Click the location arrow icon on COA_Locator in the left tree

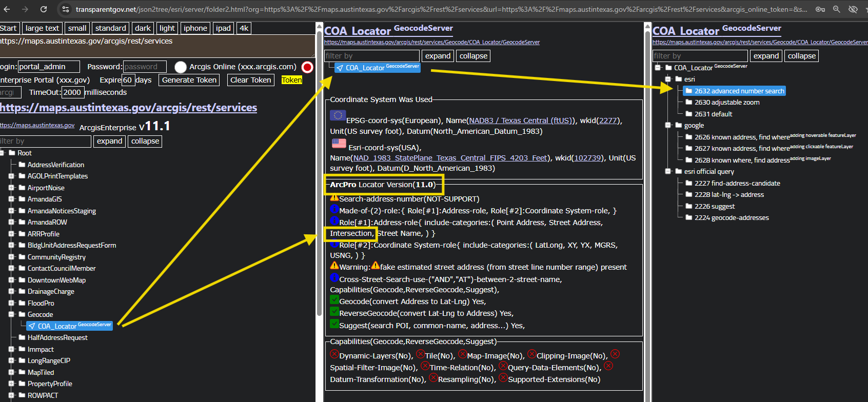(x=32, y=326)
